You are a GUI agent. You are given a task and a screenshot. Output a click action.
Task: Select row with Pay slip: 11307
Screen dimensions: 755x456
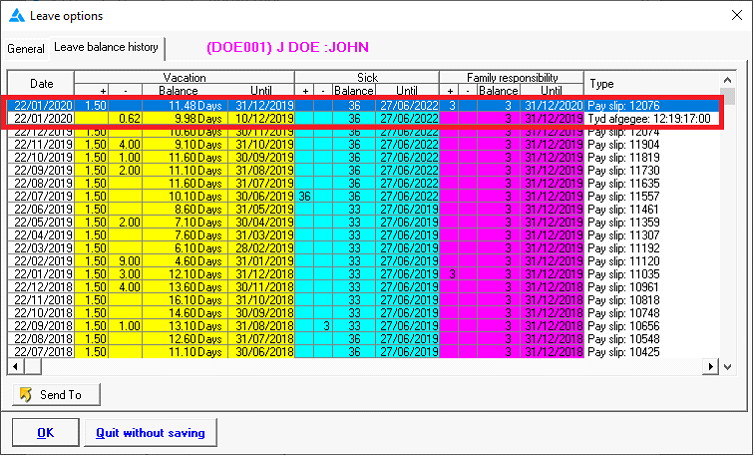(364, 235)
